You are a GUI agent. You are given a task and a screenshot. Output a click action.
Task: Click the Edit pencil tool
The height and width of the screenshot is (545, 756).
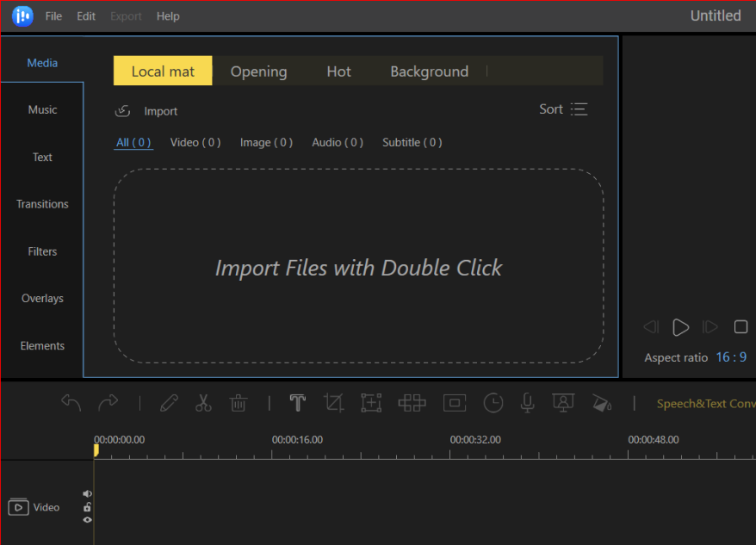click(170, 403)
